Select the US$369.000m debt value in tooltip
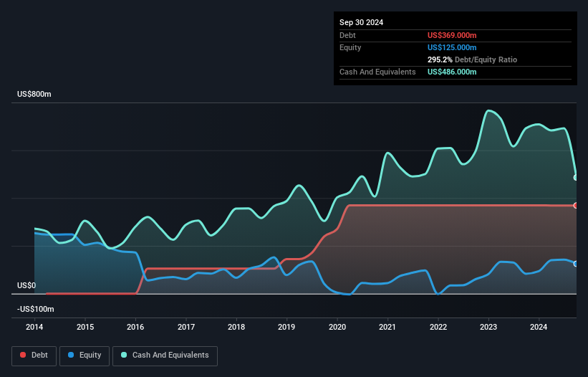 pos(452,35)
